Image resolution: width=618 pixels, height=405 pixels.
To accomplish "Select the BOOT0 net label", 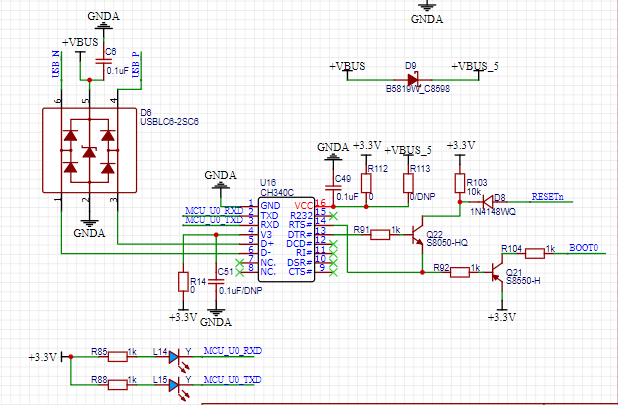I will click(586, 247).
